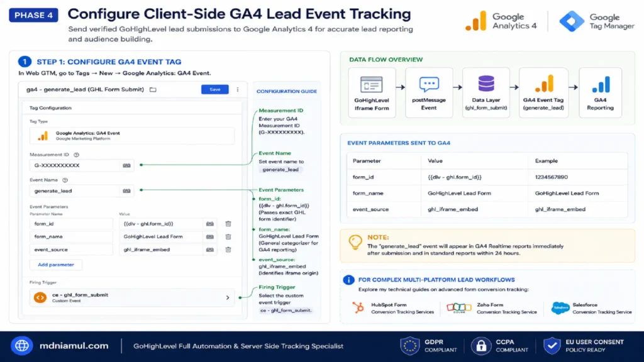This screenshot has width=644, height=362.
Task: Click the tag name ga4 - generate_lead
Action: pyautogui.click(x=85, y=89)
